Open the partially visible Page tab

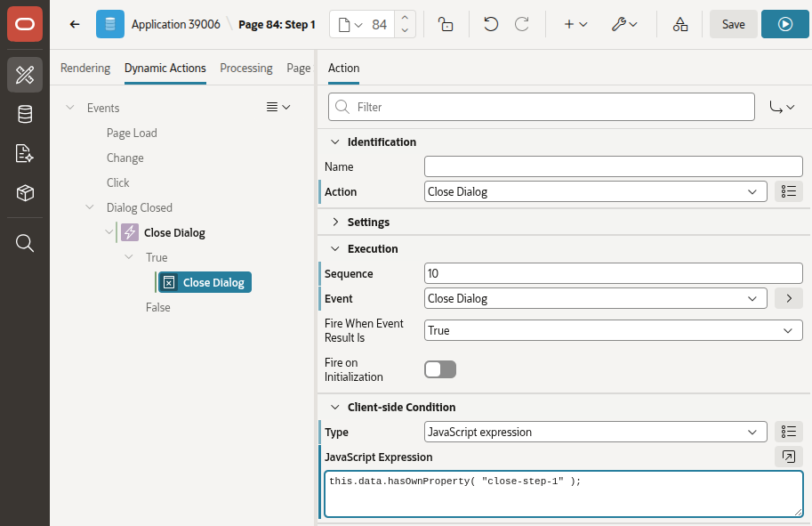pos(299,68)
